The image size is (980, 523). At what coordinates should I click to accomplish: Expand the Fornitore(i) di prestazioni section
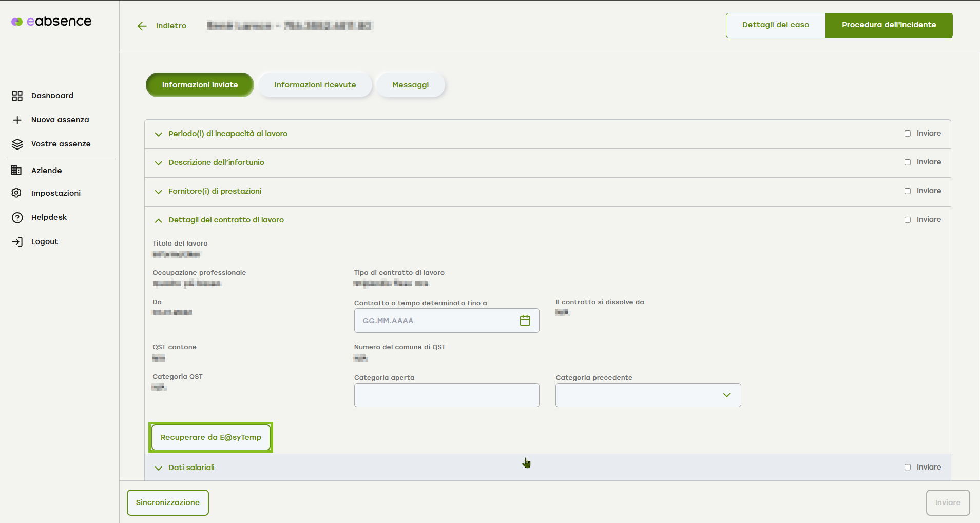(x=159, y=192)
